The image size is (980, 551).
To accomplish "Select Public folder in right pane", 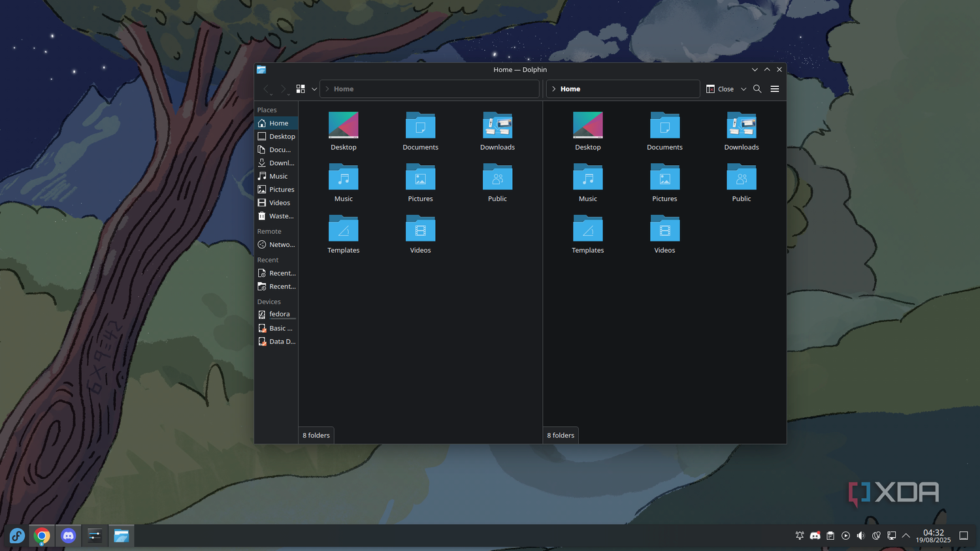I will click(x=742, y=182).
